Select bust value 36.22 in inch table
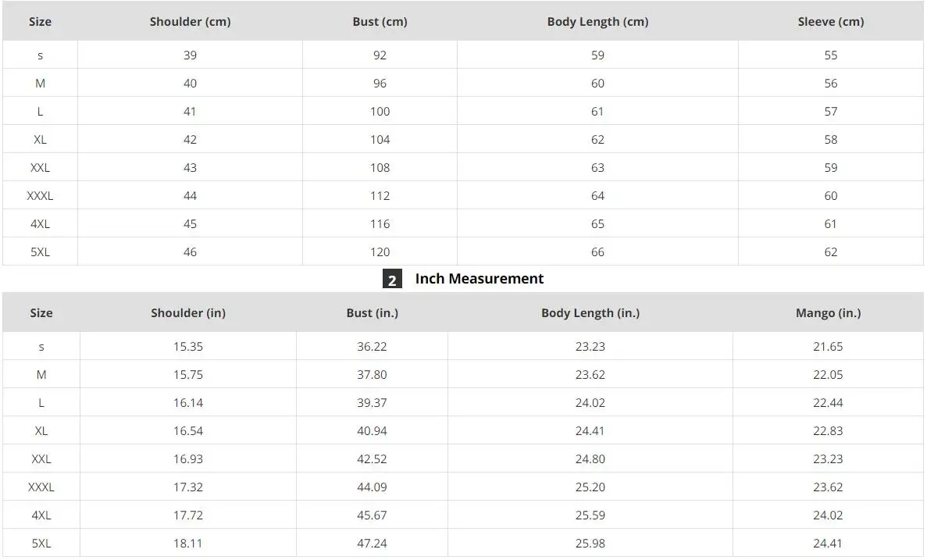 pos(372,347)
